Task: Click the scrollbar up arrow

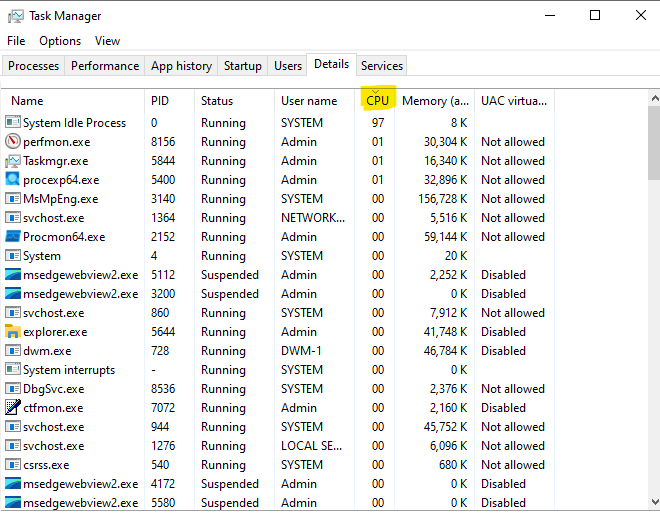Action: click(655, 98)
